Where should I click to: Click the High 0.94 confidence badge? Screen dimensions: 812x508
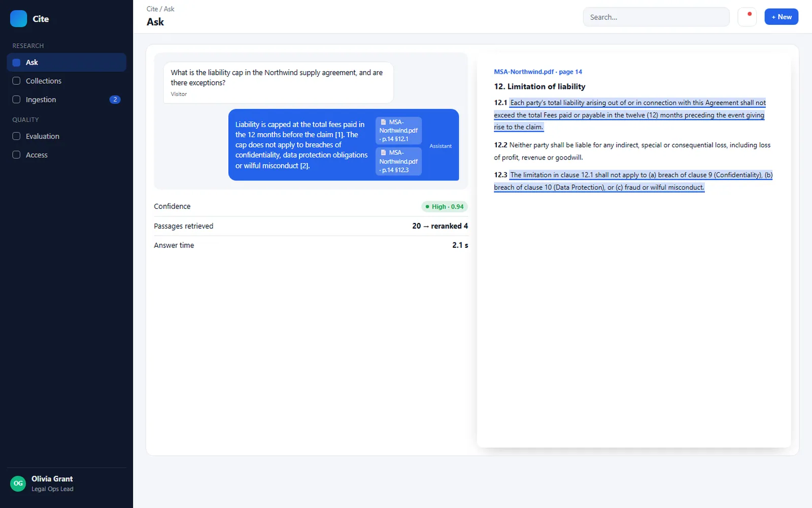pyautogui.click(x=444, y=206)
